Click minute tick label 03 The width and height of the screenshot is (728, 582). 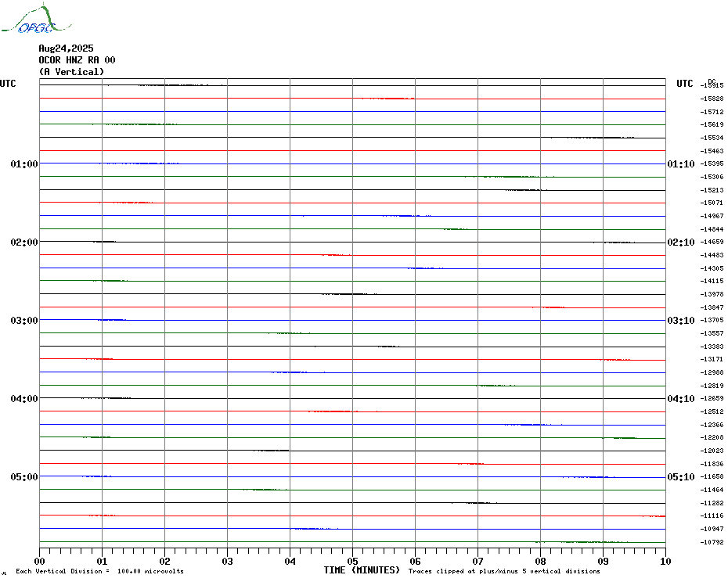click(x=228, y=561)
